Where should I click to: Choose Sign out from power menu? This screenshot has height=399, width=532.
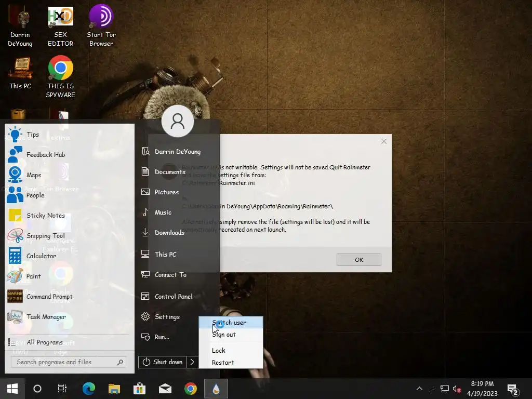click(231, 335)
